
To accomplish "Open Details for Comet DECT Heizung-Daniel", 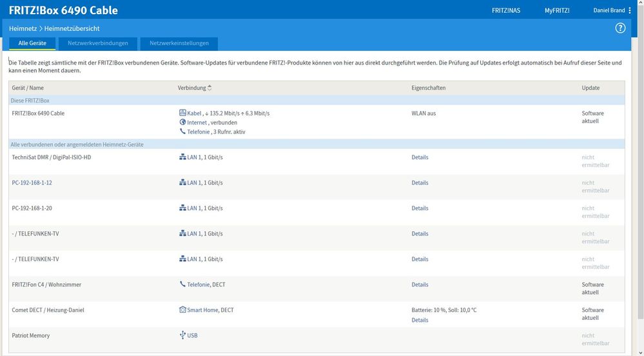I will [420, 320].
